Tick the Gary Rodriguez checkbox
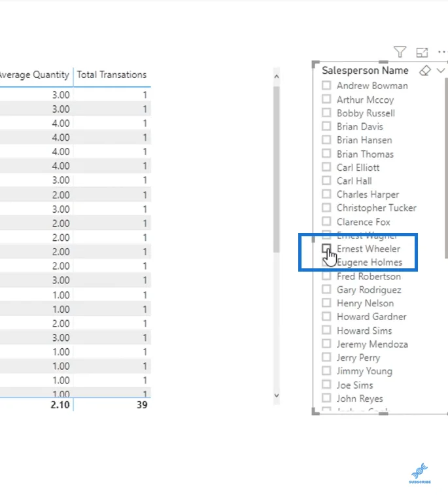 pyautogui.click(x=326, y=289)
